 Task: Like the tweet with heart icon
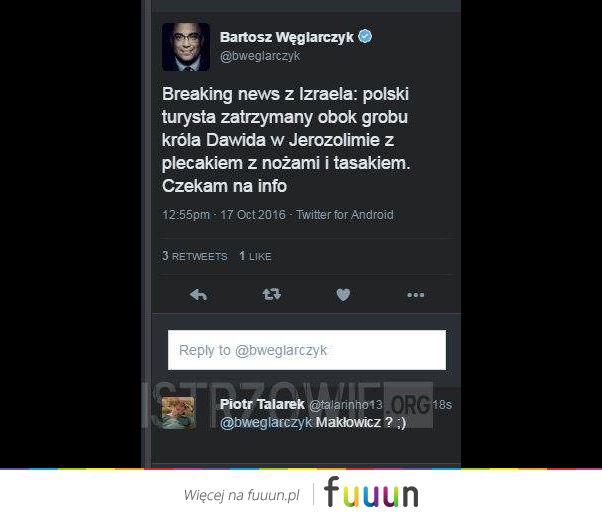(343, 295)
